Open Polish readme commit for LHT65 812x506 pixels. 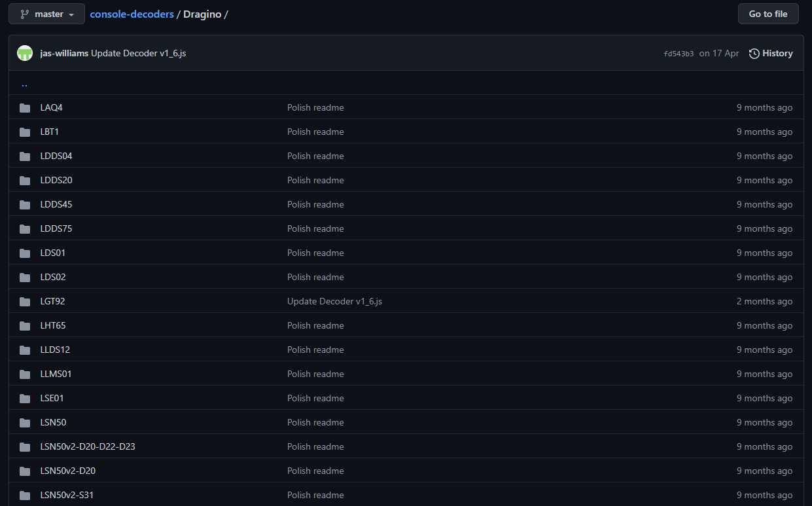pos(315,325)
